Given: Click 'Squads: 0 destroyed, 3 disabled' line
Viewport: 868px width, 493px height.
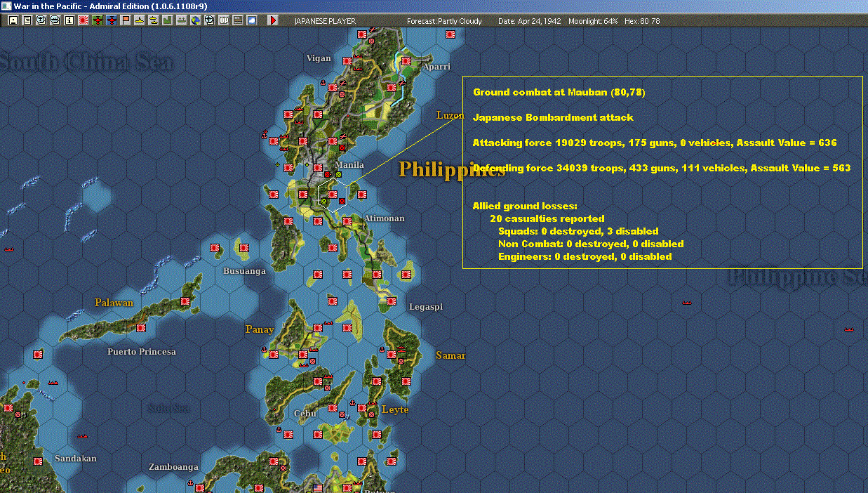Looking at the screenshot, I should point(578,231).
